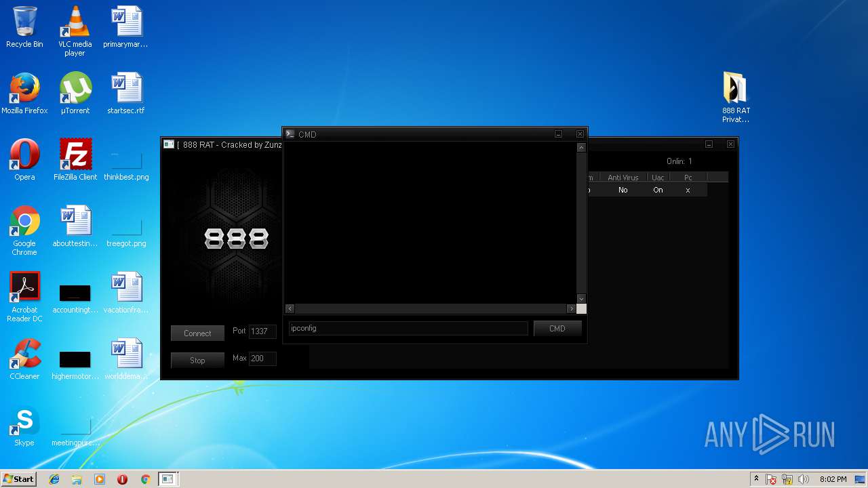Click Opera icon in taskbar
Screen dimensions: 868x488
tap(122, 479)
